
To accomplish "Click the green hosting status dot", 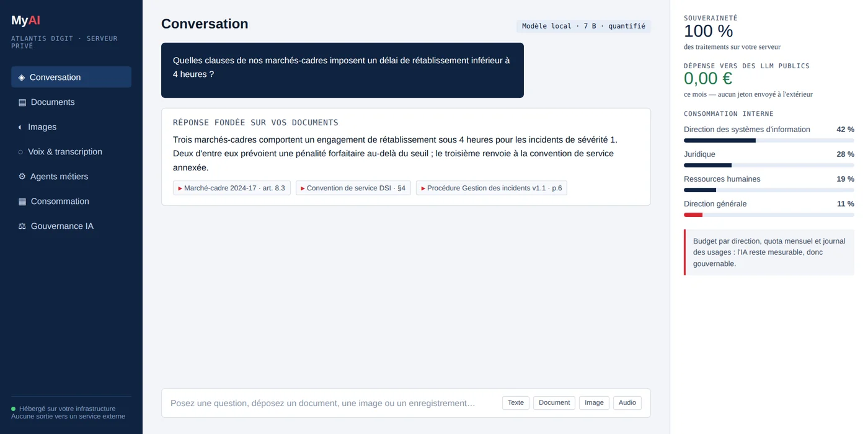I will coord(13,409).
